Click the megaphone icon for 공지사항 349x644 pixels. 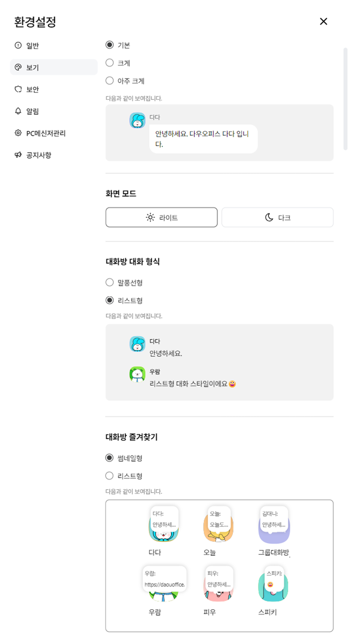[18, 155]
